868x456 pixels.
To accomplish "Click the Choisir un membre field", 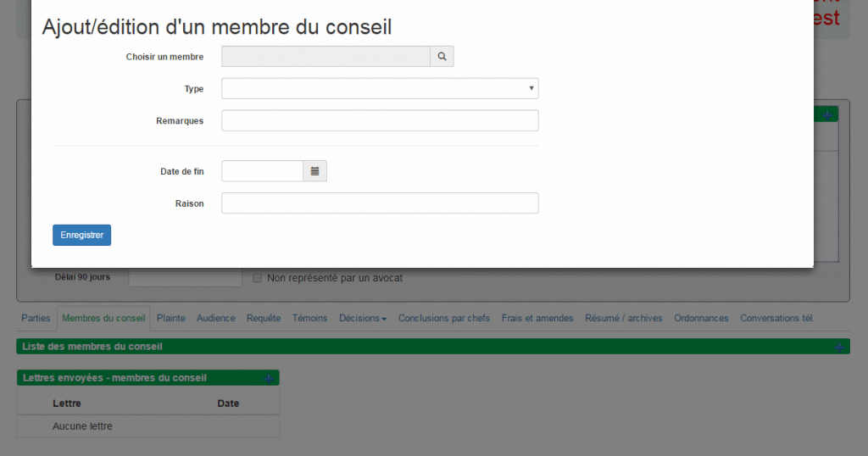I will (325, 57).
